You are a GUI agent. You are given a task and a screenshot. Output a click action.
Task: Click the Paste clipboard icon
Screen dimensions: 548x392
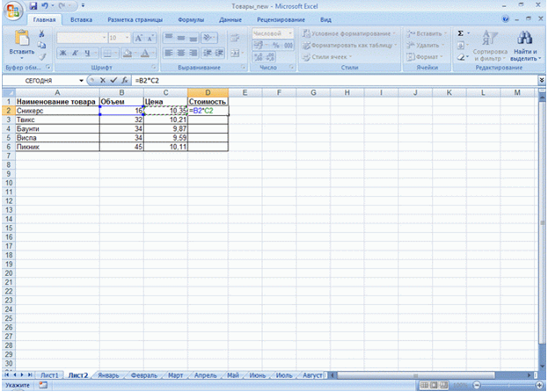[x=22, y=38]
